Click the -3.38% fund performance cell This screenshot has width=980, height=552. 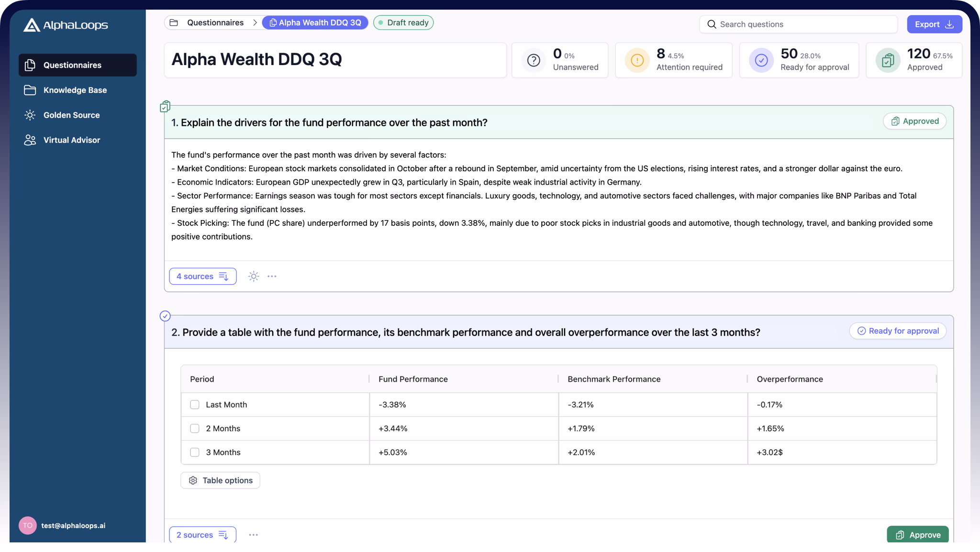464,405
